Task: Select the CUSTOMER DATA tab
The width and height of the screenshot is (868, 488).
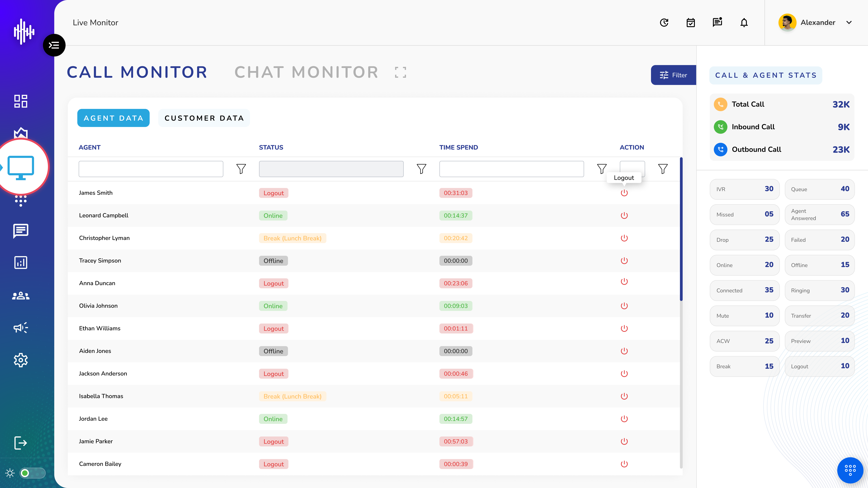Action: coord(204,118)
